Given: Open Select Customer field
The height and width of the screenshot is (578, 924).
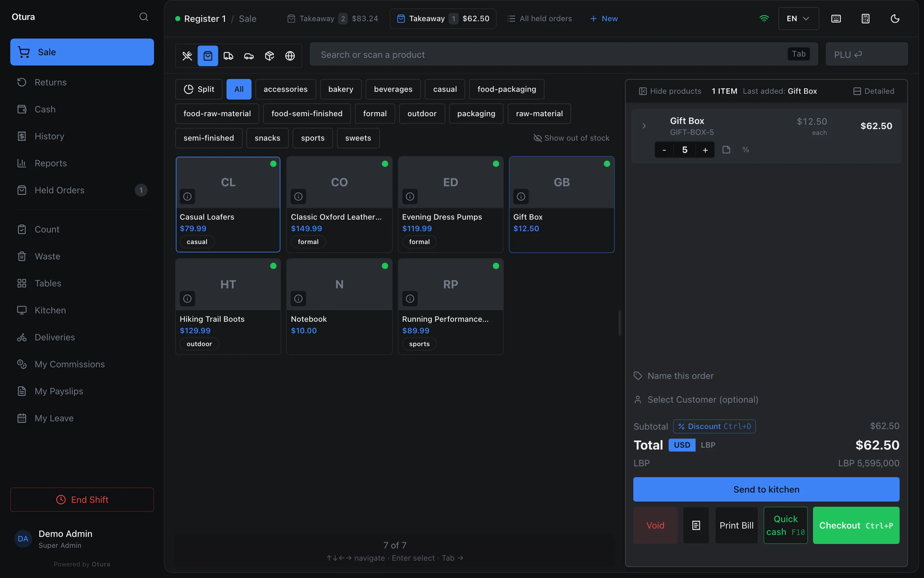Looking at the screenshot, I should pyautogui.click(x=766, y=399).
